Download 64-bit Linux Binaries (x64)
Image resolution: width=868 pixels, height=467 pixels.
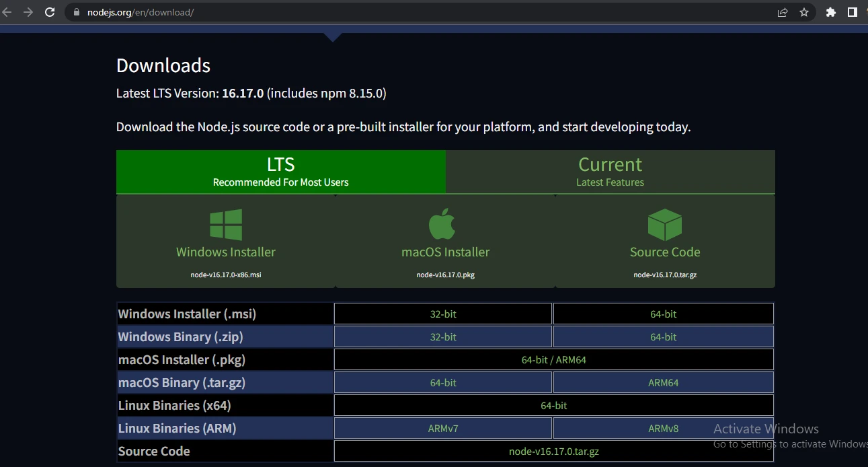tap(554, 406)
